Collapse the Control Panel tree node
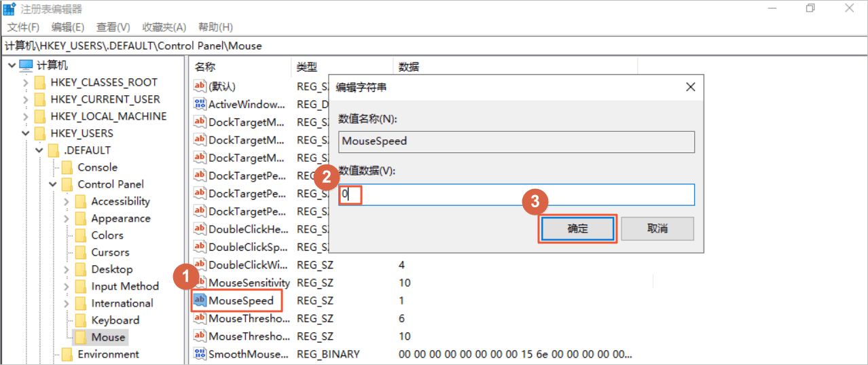This screenshot has height=365, width=868. pyautogui.click(x=52, y=185)
